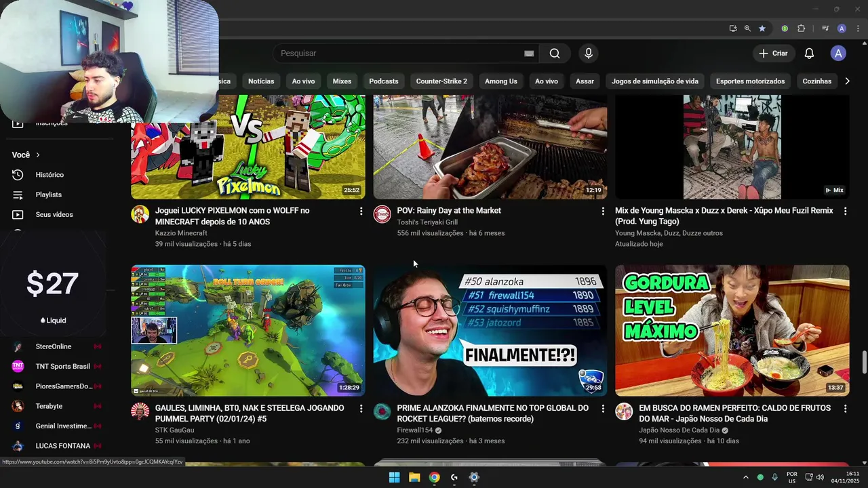This screenshot has height=488, width=868.
Task: Click the Chrome icon in the taskbar
Action: coord(434,477)
